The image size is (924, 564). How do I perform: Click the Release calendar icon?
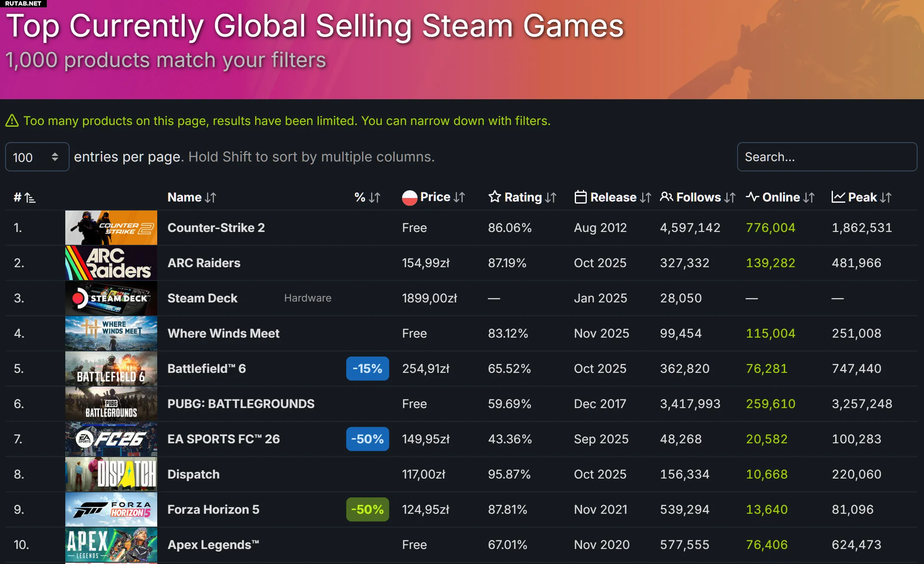coord(580,197)
